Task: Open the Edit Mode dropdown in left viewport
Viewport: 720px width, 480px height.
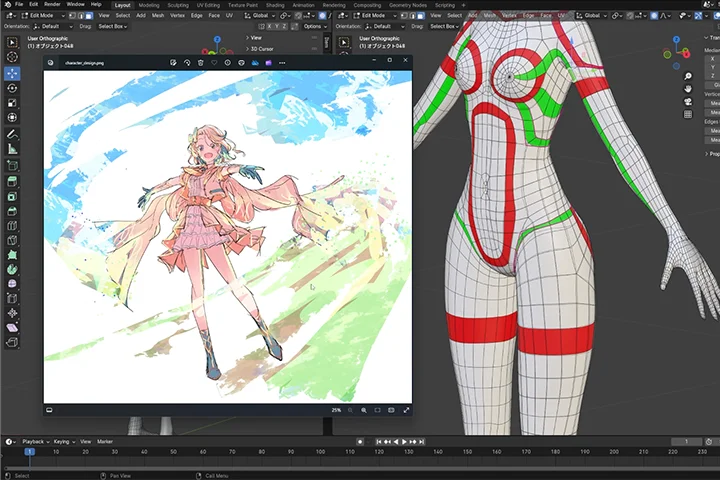Action: [x=42, y=16]
